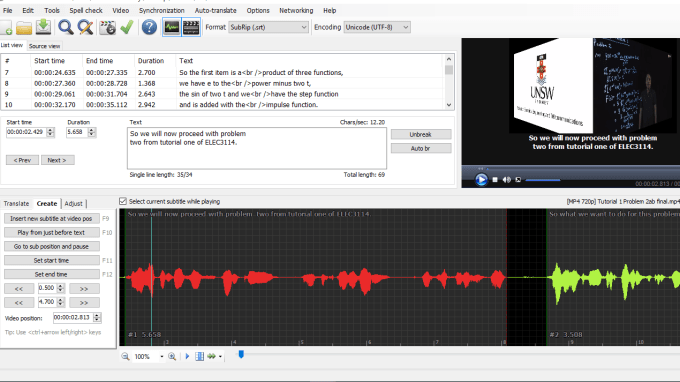The height and width of the screenshot is (382, 680).
Task: Open the Tools menu
Action: click(52, 10)
